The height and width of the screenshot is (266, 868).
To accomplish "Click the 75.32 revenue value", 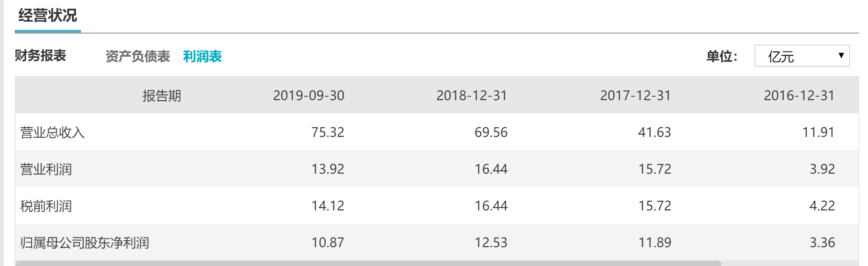I will [328, 132].
